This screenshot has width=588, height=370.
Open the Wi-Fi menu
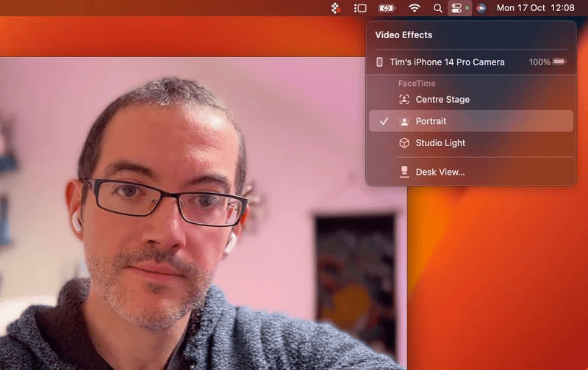(415, 8)
